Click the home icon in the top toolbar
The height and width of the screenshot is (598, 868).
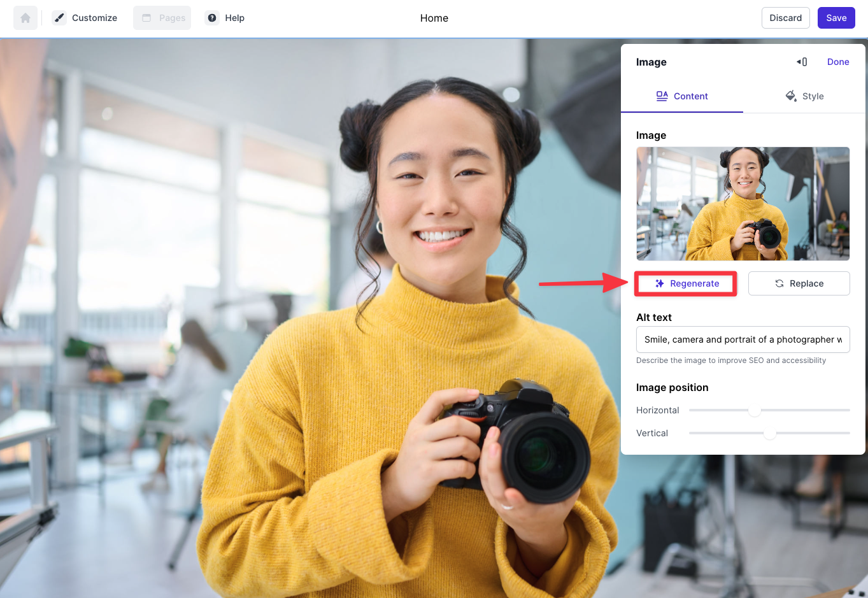point(25,18)
